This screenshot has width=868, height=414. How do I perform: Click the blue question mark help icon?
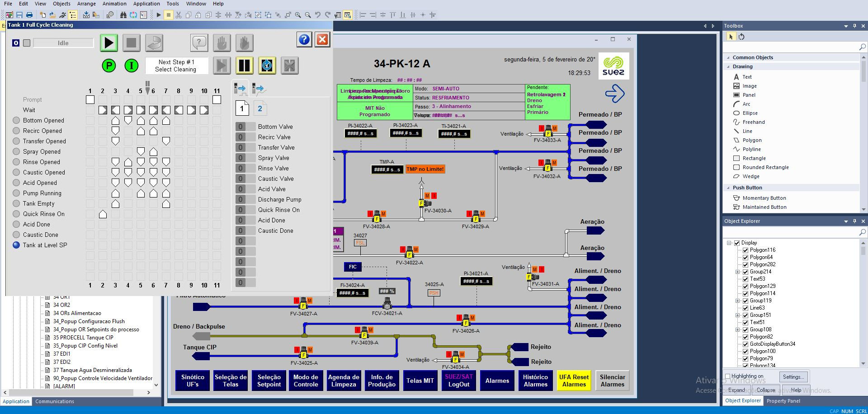pos(304,39)
